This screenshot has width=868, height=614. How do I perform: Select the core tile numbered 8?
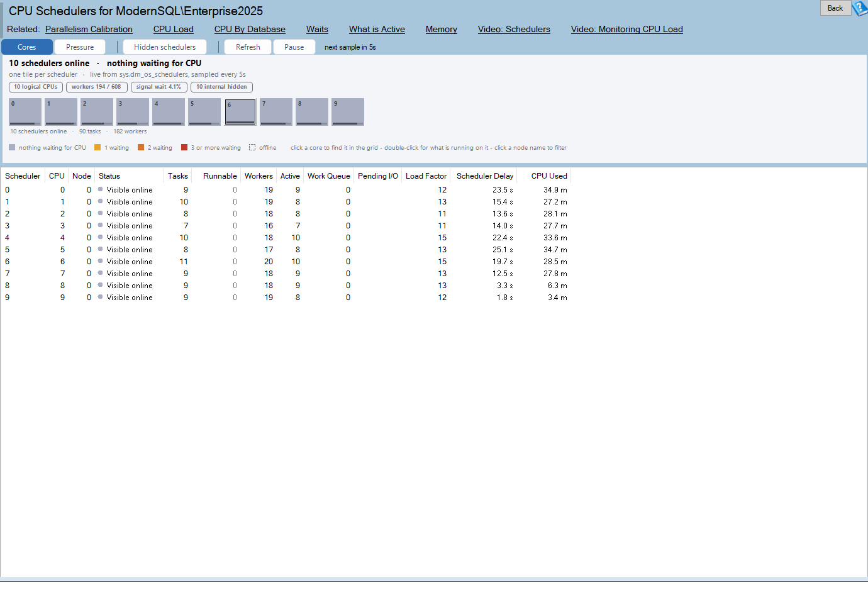(x=312, y=112)
